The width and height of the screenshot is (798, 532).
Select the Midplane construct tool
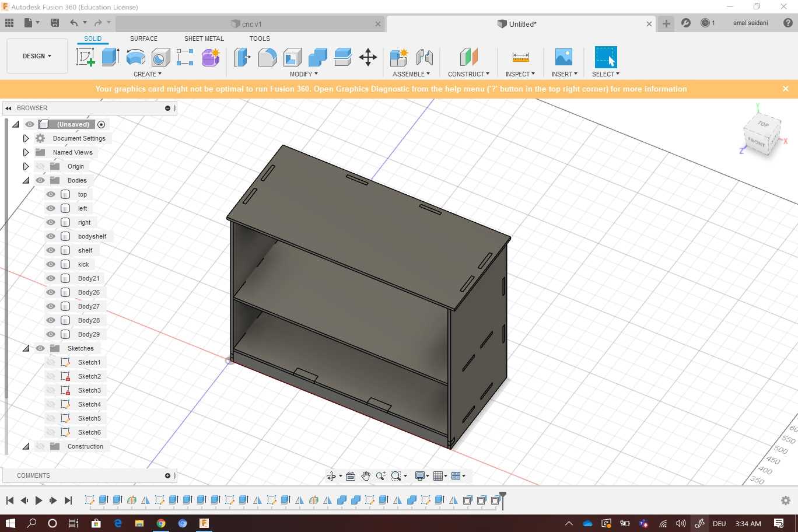click(x=468, y=57)
